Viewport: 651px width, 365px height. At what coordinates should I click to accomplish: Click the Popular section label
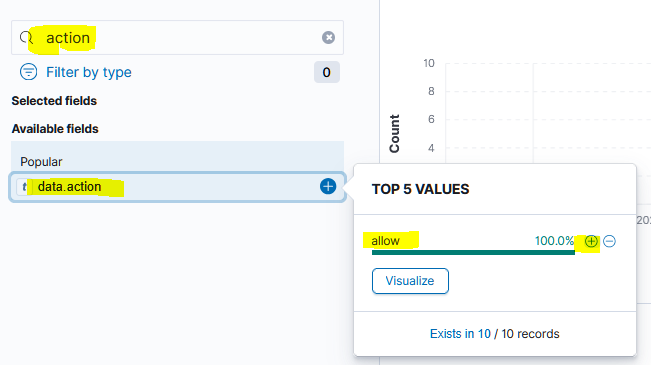(41, 162)
